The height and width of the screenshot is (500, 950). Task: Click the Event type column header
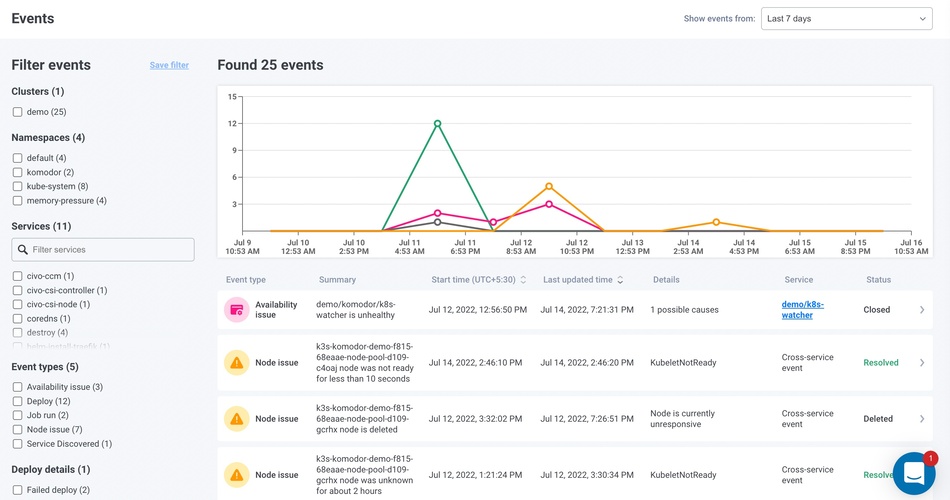click(245, 279)
